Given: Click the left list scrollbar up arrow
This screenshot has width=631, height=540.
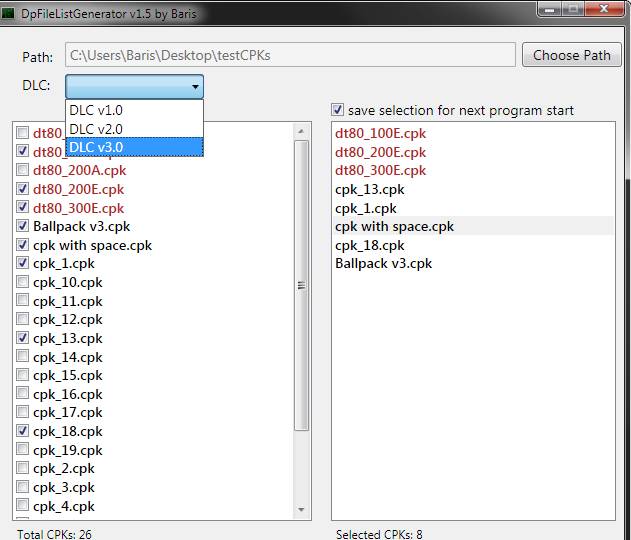Looking at the screenshot, I should tap(301, 131).
